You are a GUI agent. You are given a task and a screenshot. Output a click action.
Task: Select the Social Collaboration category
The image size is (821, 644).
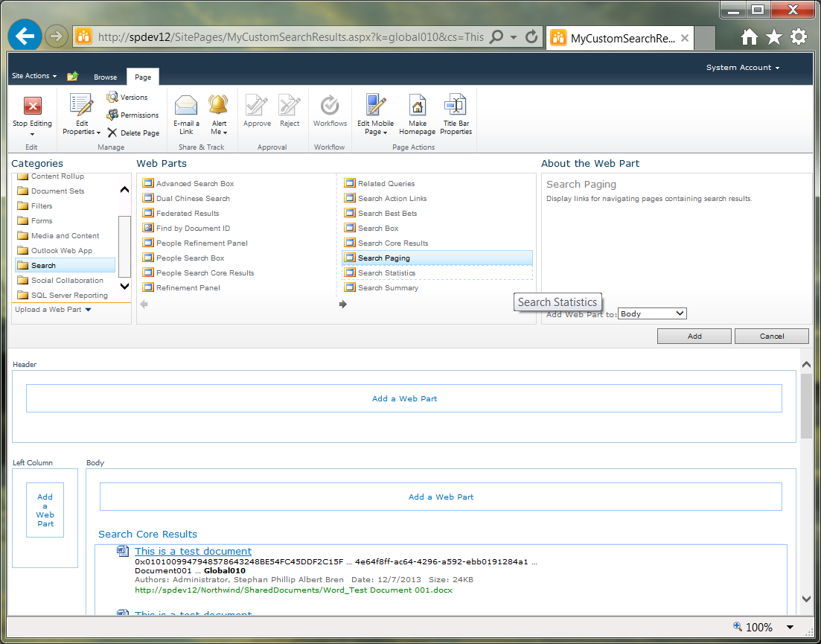(x=66, y=280)
